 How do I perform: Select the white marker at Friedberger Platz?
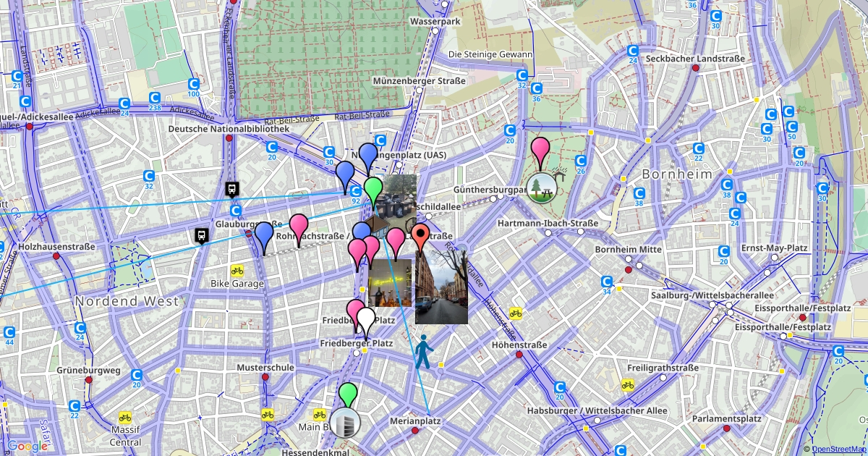367,320
